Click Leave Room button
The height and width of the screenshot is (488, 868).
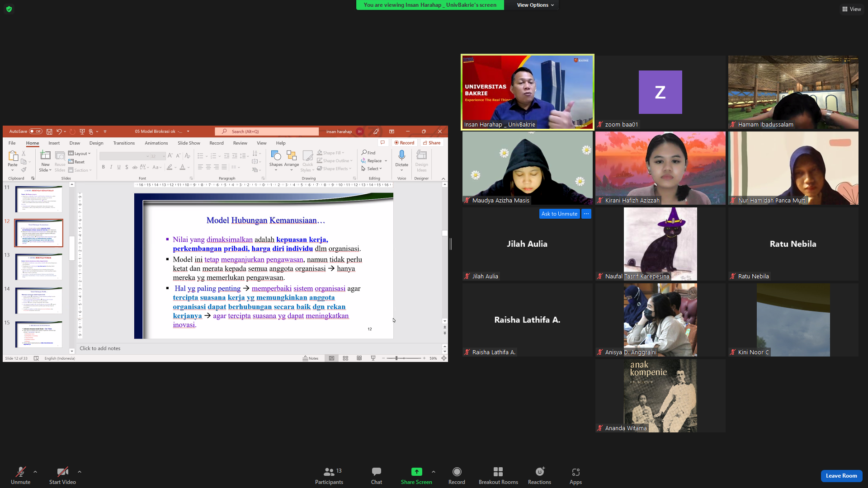coord(841,476)
